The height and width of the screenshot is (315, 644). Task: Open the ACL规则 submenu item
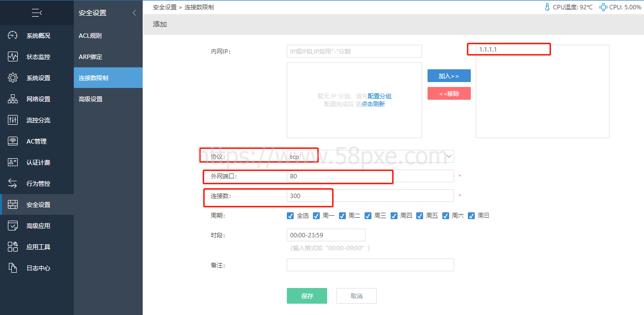pos(90,36)
